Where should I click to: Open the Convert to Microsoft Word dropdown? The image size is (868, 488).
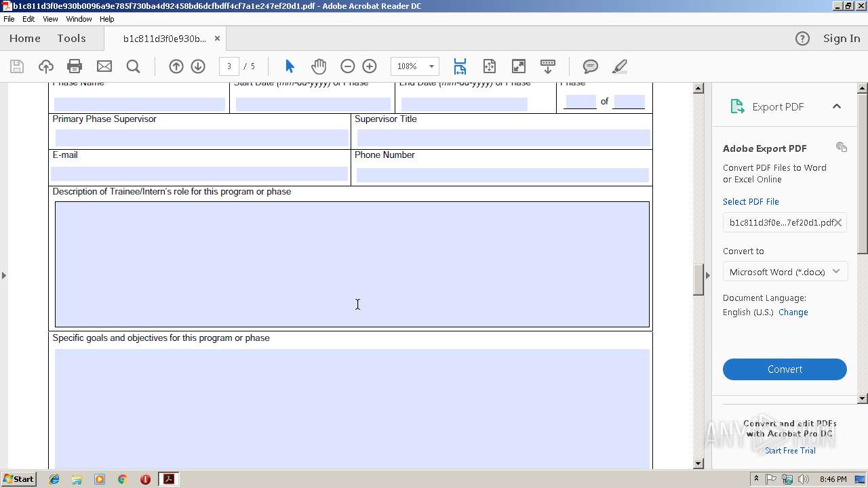(x=785, y=272)
